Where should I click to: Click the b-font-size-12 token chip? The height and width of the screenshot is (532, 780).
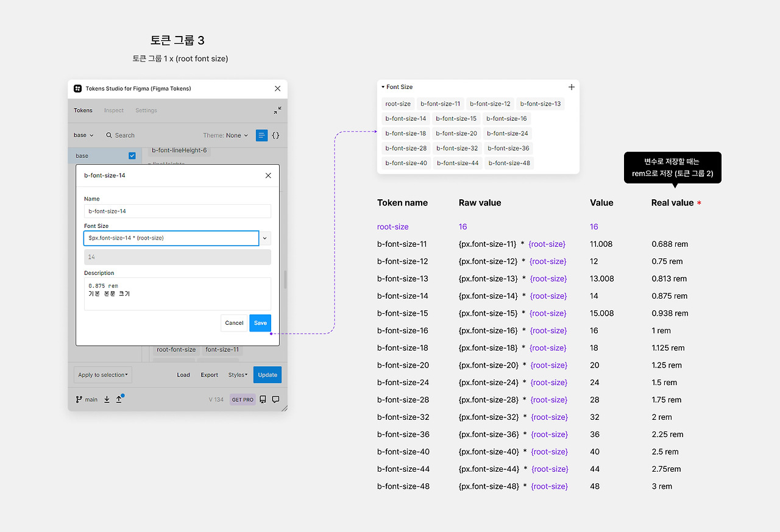(490, 104)
